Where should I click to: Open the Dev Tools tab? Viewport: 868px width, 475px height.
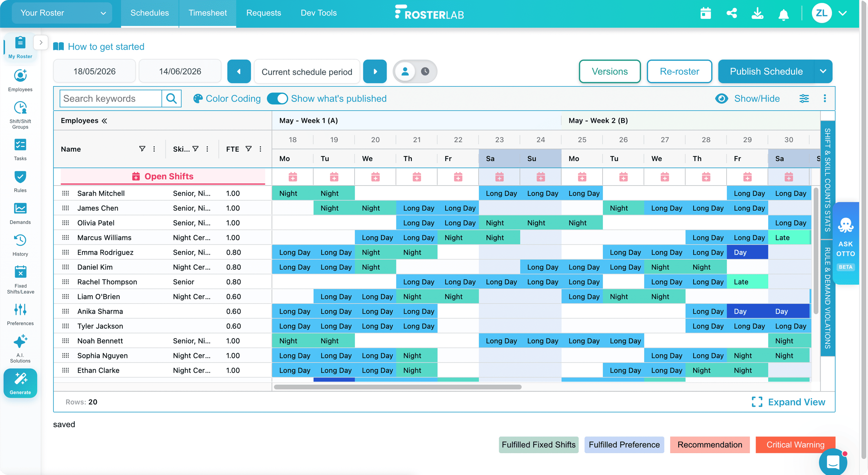pos(318,13)
